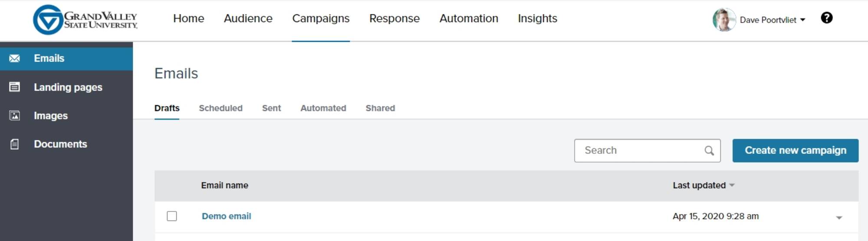Click Create new campaign button
Image resolution: width=868 pixels, height=241 pixels.
coord(795,150)
